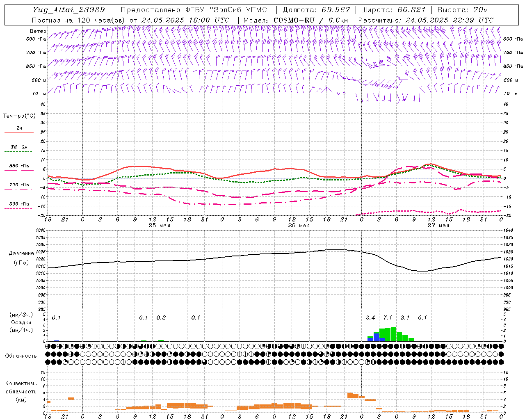This screenshot has width=525, height=420.
Task: Click the tallest blue precipitation bar
Action: (x=376, y=337)
